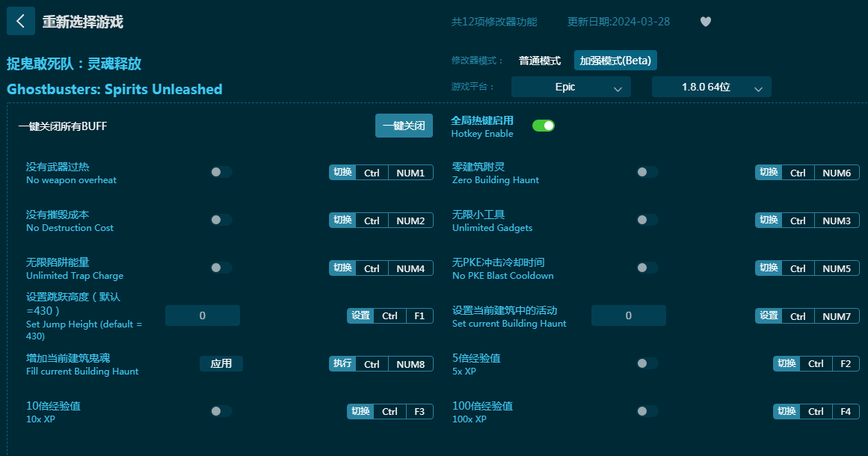Enable Zero Building Haunt toggle
868x456 pixels.
coord(647,172)
